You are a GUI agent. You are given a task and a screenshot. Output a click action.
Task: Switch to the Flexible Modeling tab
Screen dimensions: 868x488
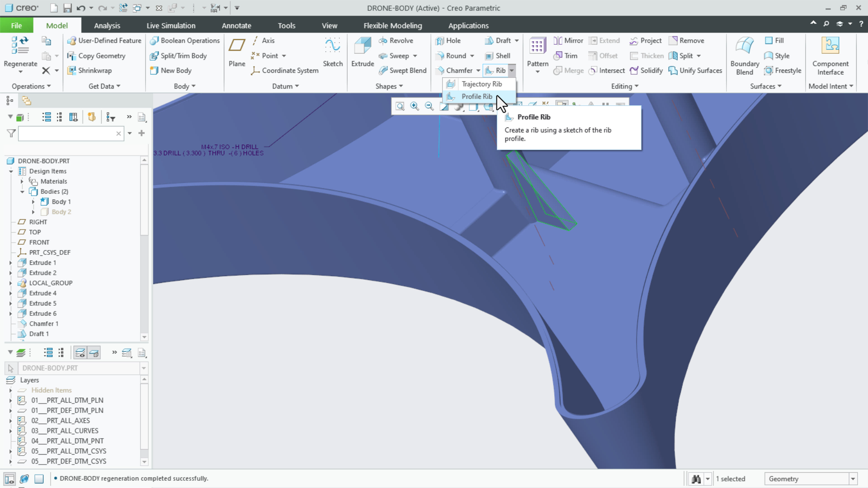pos(392,25)
